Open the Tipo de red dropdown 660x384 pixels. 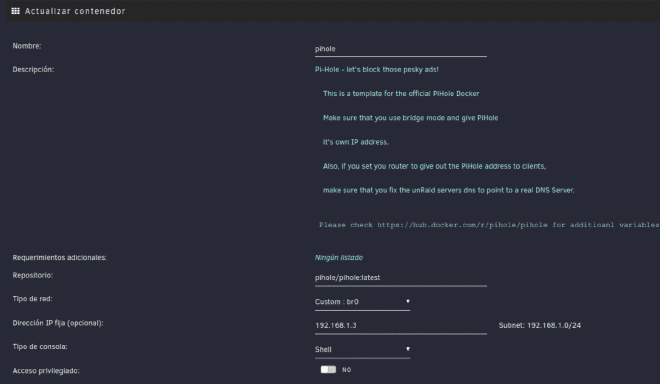pyautogui.click(x=362, y=302)
